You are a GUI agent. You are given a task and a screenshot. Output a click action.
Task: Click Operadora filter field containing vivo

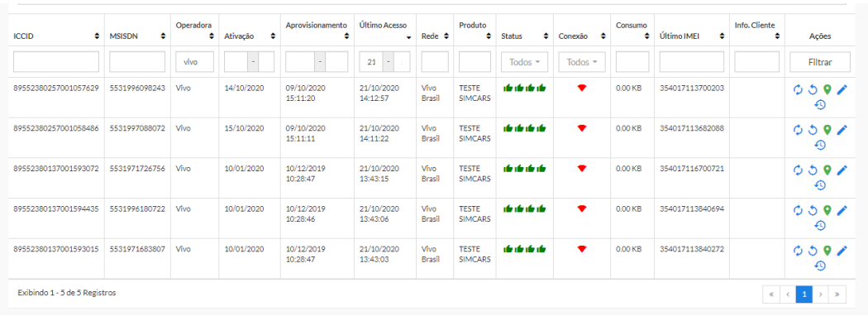pyautogui.click(x=195, y=62)
